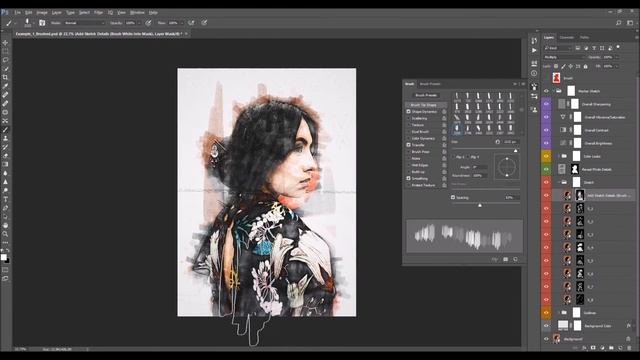This screenshot has height=360, width=640.
Task: Select the Horizontal Type tool
Action: (x=5, y=199)
